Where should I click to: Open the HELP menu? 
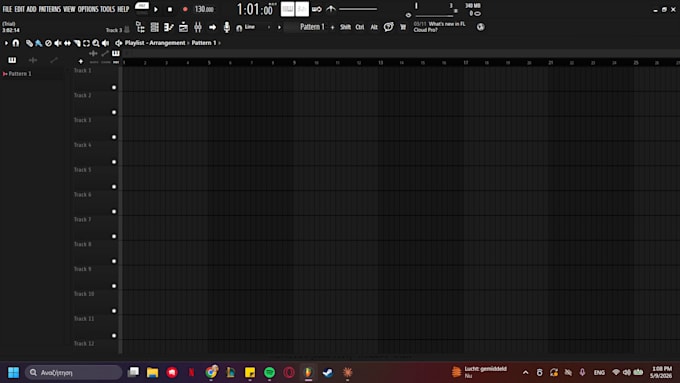(x=123, y=9)
